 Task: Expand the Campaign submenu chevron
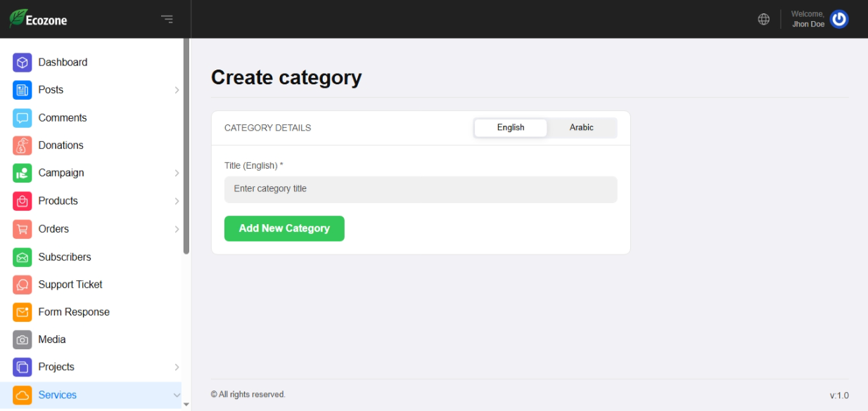177,173
